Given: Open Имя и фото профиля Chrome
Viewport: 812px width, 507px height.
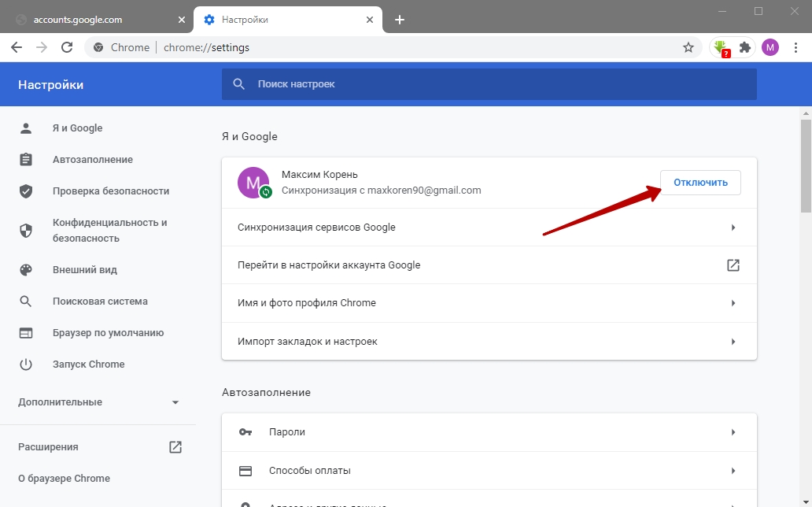Looking at the screenshot, I should tap(489, 303).
